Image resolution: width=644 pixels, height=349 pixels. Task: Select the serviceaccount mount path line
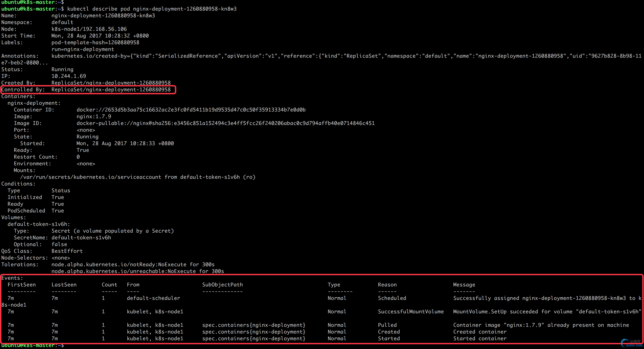[138, 177]
